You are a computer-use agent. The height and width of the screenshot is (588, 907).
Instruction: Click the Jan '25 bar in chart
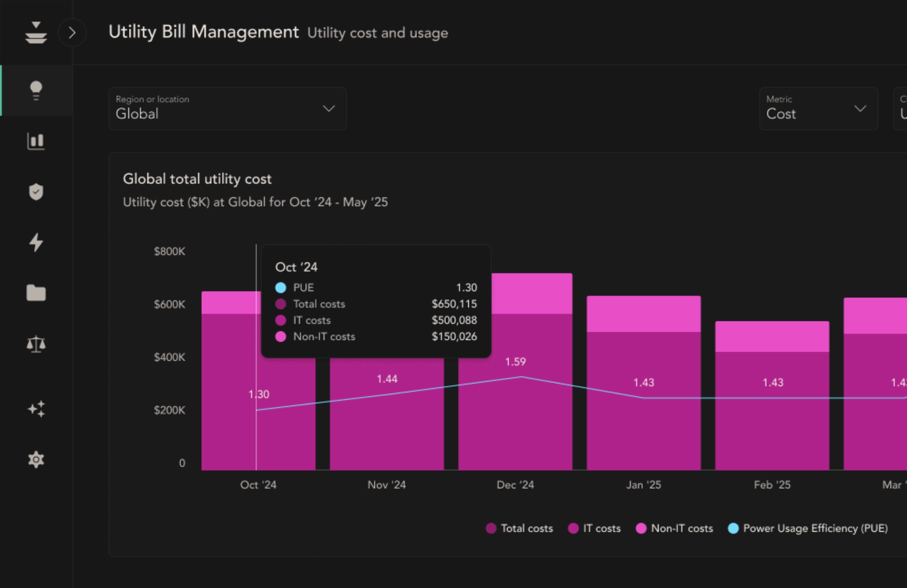643,425
